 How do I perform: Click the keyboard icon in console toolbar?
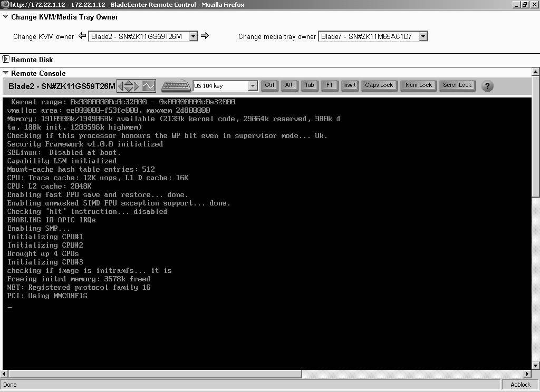pos(176,86)
